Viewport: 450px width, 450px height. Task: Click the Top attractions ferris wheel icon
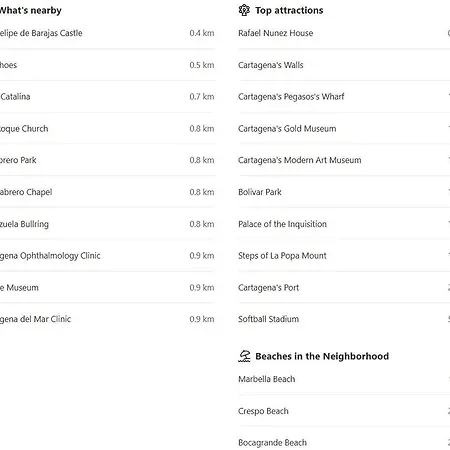tap(244, 10)
